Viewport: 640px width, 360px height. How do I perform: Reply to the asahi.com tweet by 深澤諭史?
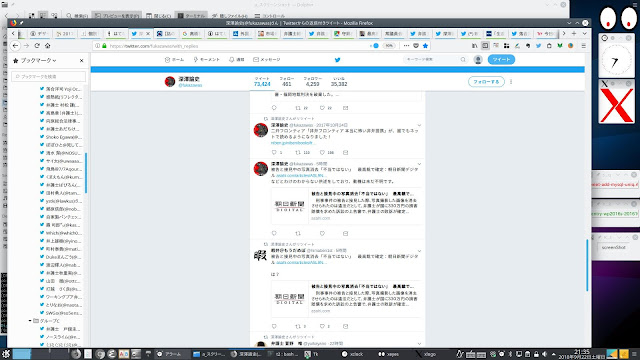(274, 233)
